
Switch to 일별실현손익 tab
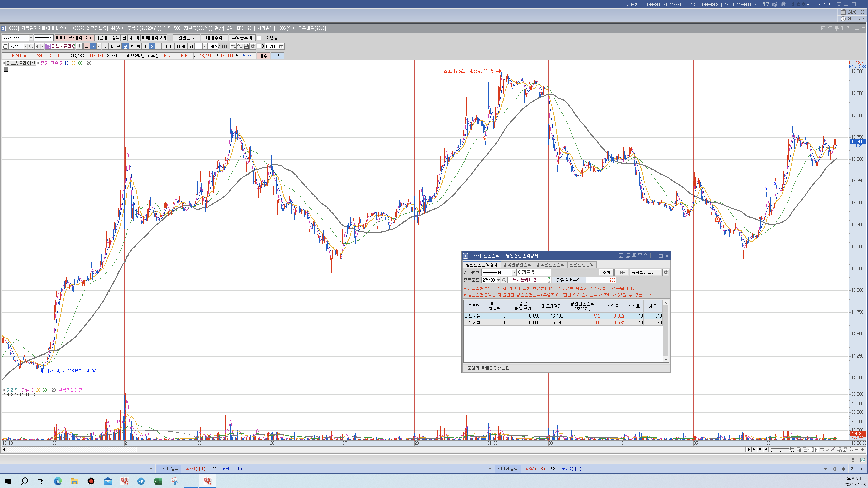click(x=582, y=265)
